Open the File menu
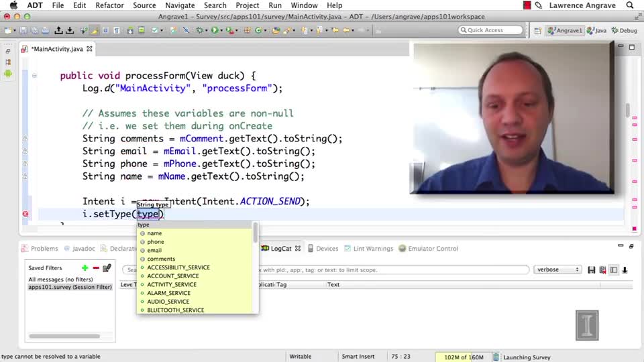The width and height of the screenshot is (644, 362). point(58,5)
